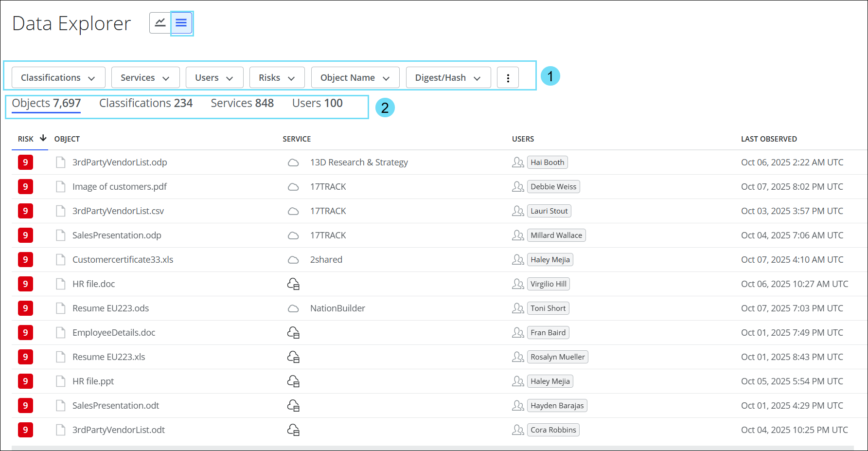The width and height of the screenshot is (868, 451).
Task: Click the cloud icon beside 13D Research & Strategy
Action: coord(293,162)
